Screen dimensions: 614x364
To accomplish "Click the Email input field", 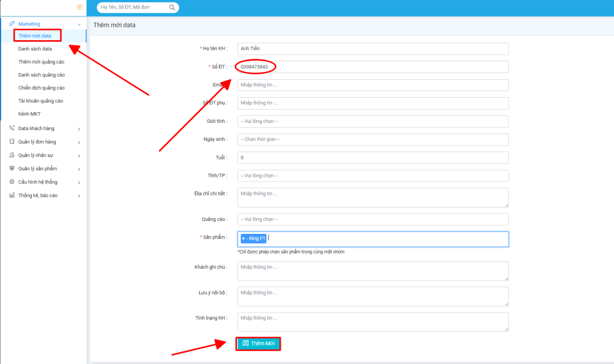I will (372, 85).
